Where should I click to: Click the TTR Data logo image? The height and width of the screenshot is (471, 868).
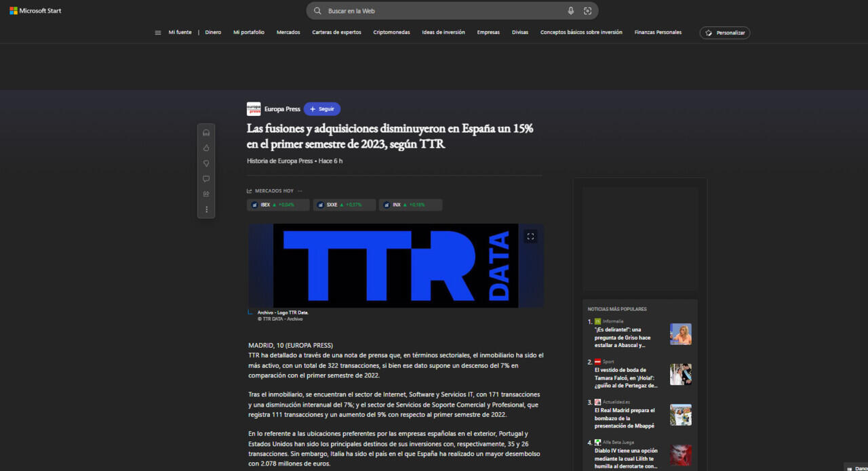point(395,266)
